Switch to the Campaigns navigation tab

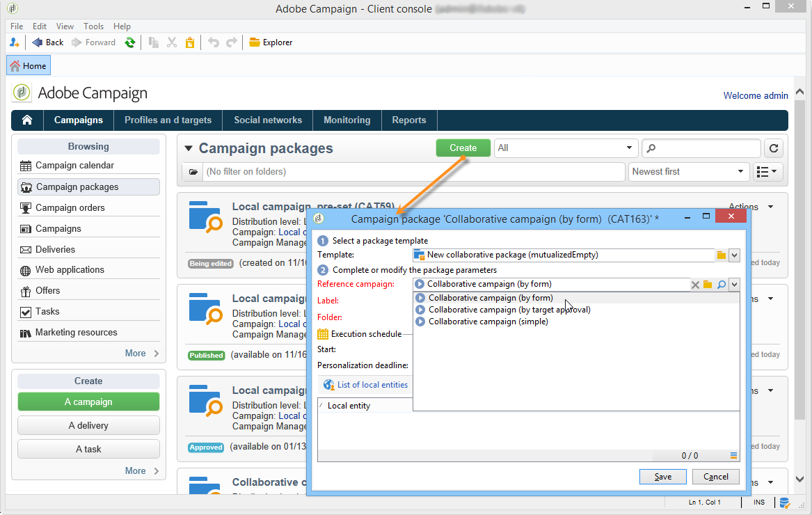click(79, 120)
